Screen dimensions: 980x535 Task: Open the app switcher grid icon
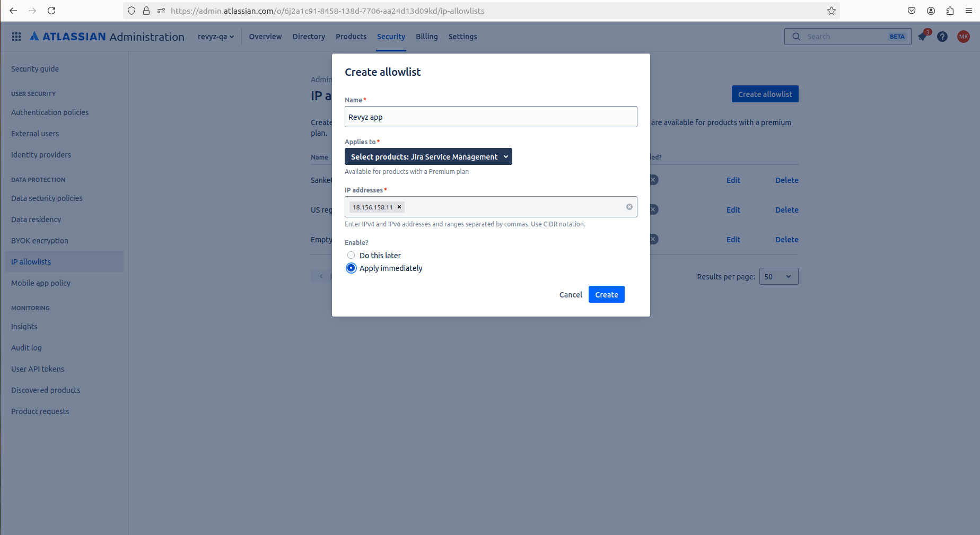[x=16, y=37]
